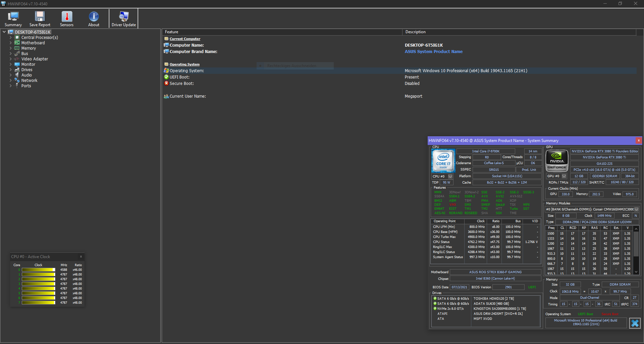Click the Coffee Lake-S codename value
Screen dimensions: 644x344
(x=494, y=163)
